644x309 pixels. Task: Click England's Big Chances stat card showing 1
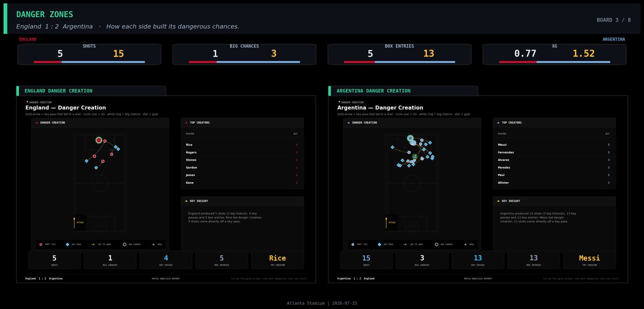click(x=110, y=260)
